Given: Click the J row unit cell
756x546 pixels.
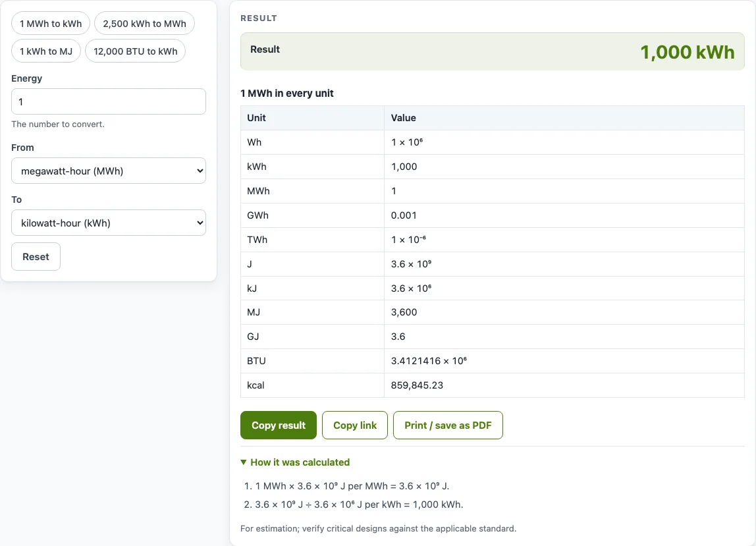Looking at the screenshot, I should pos(312,264).
